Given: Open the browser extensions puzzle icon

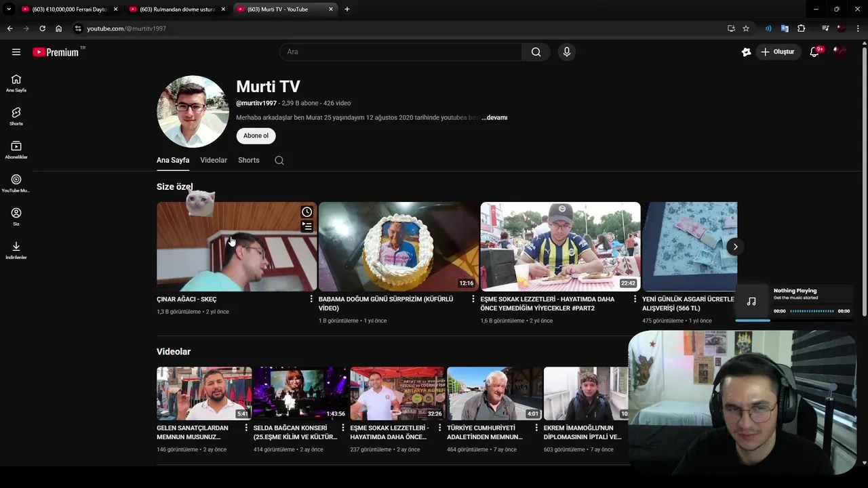Looking at the screenshot, I should tap(802, 28).
